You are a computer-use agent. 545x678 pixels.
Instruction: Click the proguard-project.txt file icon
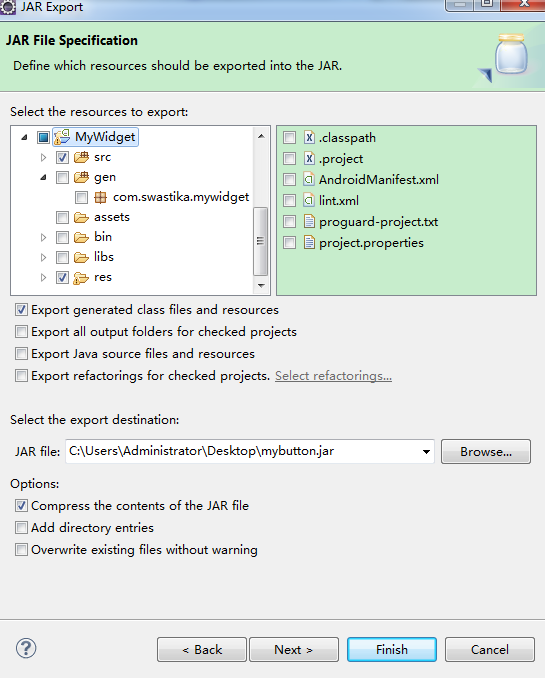click(x=309, y=221)
